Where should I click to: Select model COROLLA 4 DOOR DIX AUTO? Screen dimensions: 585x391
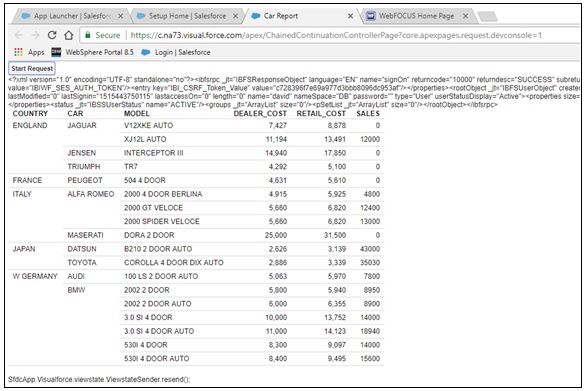pos(174,263)
